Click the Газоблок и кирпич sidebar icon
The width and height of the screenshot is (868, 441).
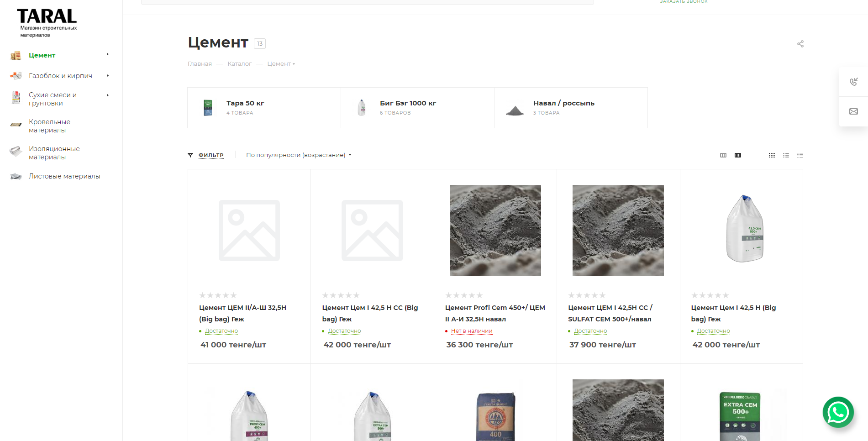(x=16, y=76)
